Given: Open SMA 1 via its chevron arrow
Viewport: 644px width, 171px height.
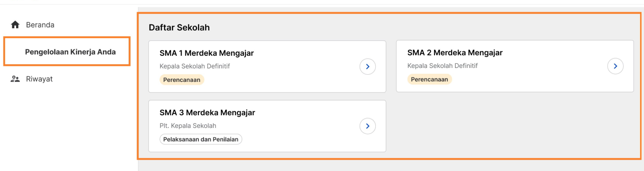Looking at the screenshot, I should (x=368, y=66).
